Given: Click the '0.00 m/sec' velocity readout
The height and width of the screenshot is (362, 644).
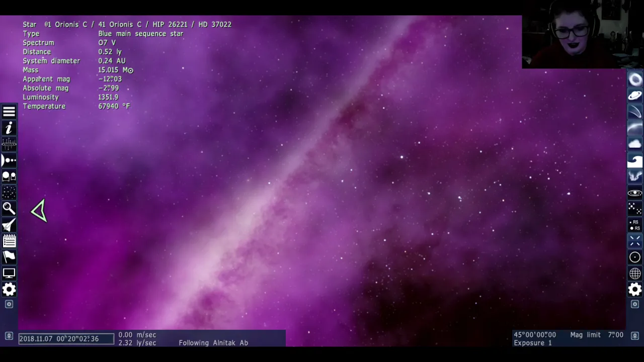Looking at the screenshot, I should [137, 335].
